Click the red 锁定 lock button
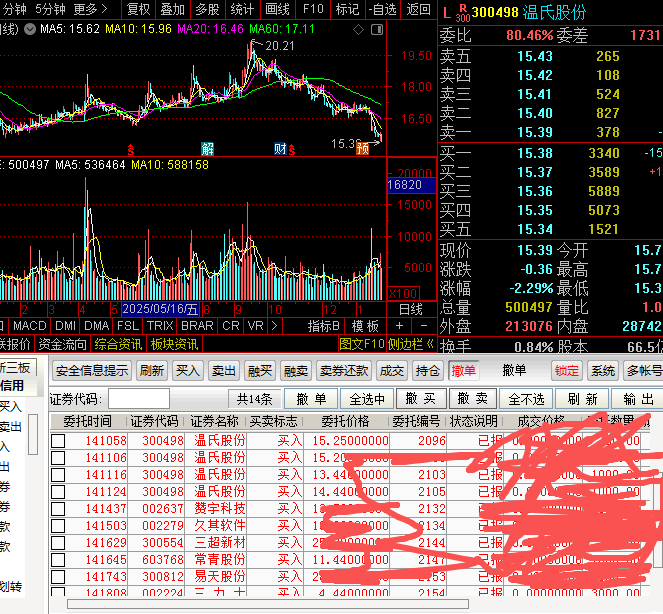 [x=567, y=371]
